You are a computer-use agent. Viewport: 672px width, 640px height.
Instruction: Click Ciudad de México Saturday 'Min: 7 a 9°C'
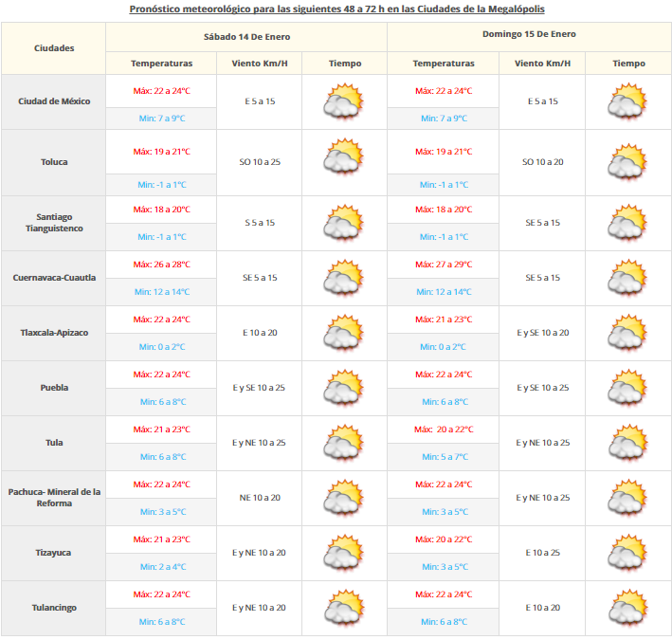point(161,119)
